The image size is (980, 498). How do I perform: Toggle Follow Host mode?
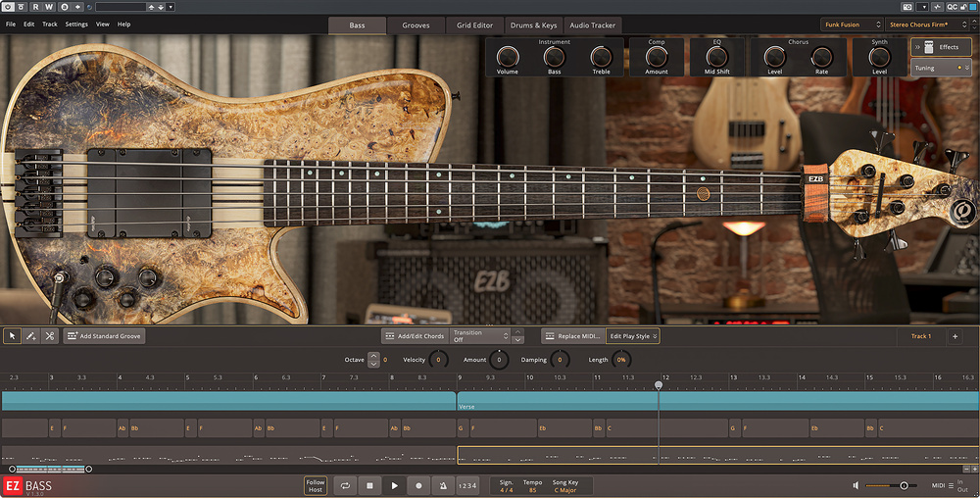316,485
